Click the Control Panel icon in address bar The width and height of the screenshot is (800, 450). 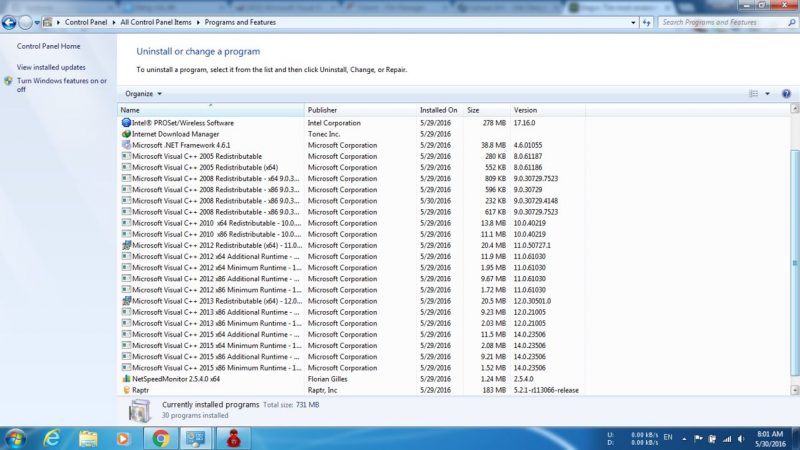click(47, 22)
